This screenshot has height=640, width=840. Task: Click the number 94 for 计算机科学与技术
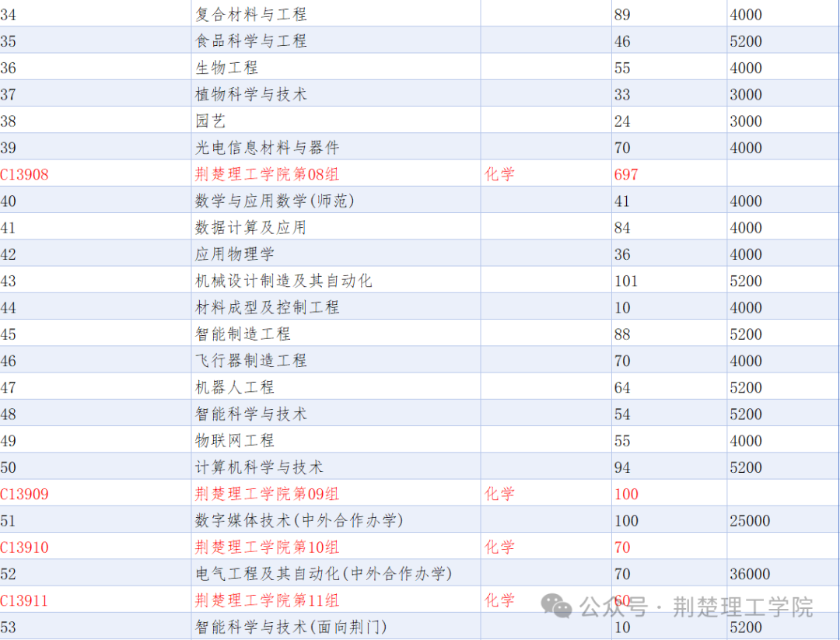[x=622, y=467]
